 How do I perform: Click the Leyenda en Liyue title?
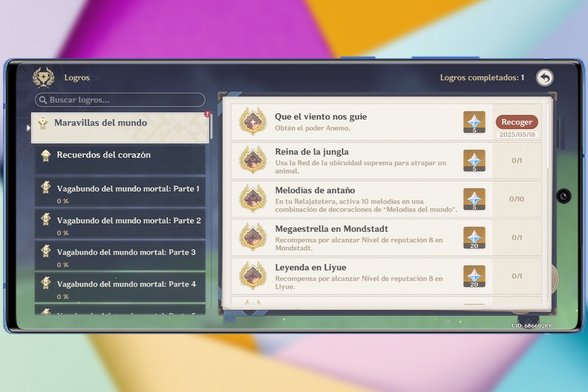[311, 268]
